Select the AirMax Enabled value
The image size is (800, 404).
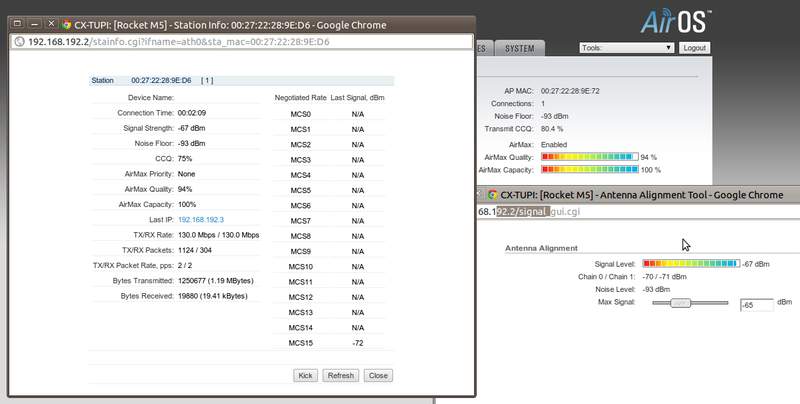pyautogui.click(x=554, y=144)
